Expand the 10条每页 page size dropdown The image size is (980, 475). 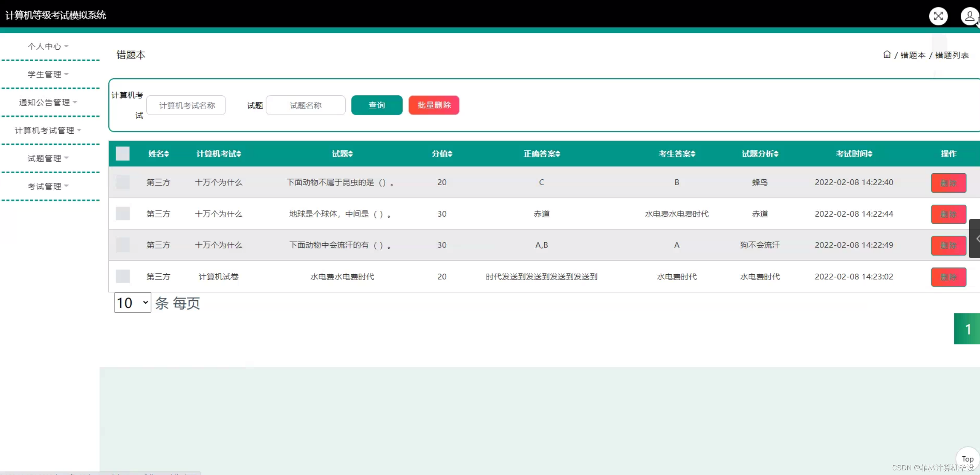[x=130, y=302]
